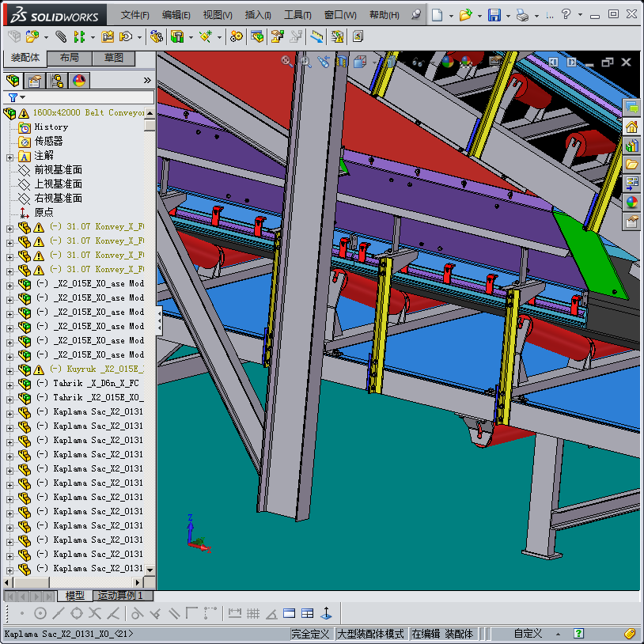Open the filter dropdown in the feature tree
644x644 pixels.
(17, 97)
